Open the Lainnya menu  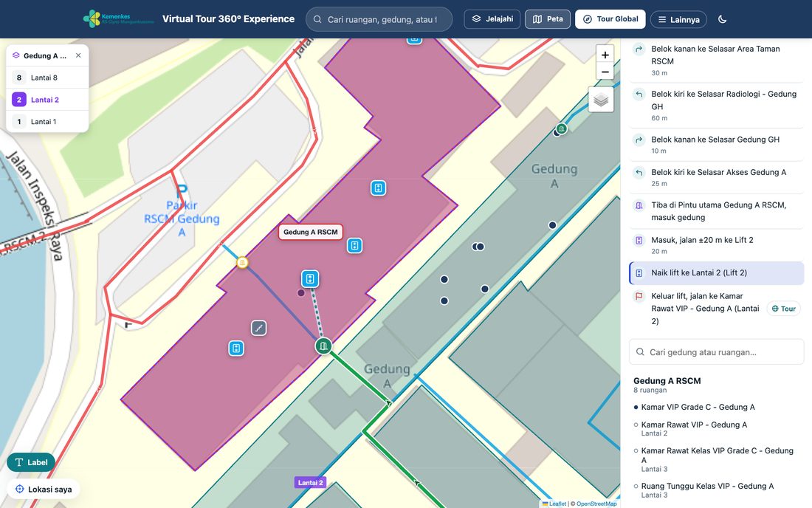[x=678, y=20]
